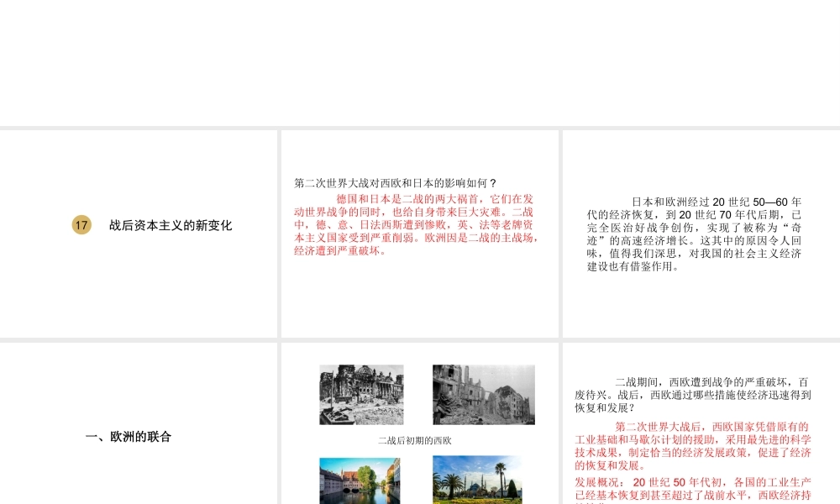Viewport: 840px width, 504px height.
Task: Select the ruined buildings black-and-white photo
Action: [484, 395]
